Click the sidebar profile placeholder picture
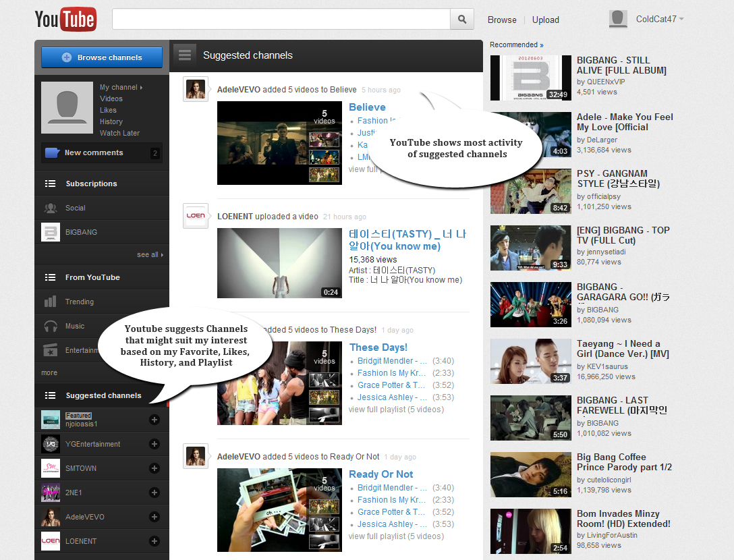734x560 pixels. [67, 108]
